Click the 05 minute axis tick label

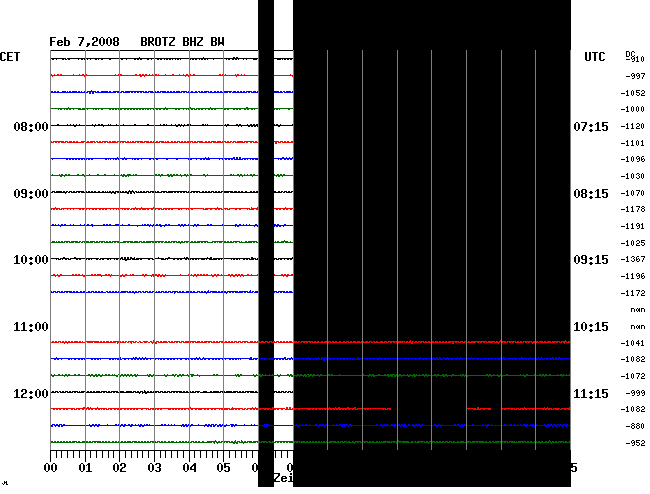223,467
